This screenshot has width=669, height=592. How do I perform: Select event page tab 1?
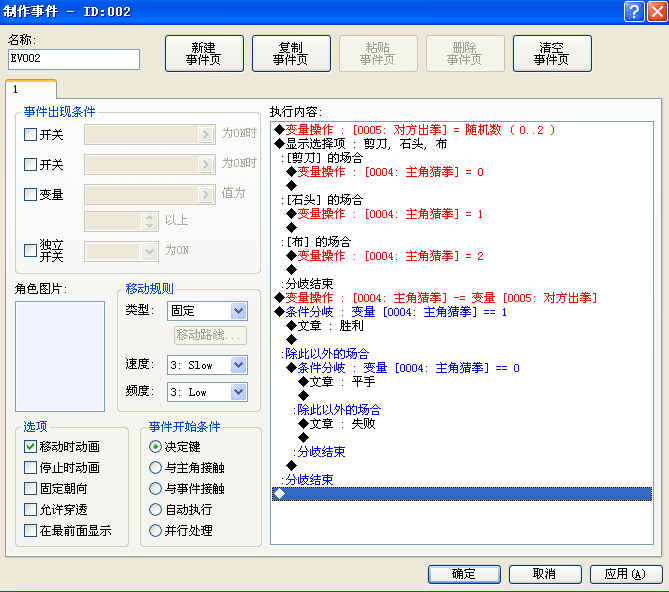click(x=31, y=89)
